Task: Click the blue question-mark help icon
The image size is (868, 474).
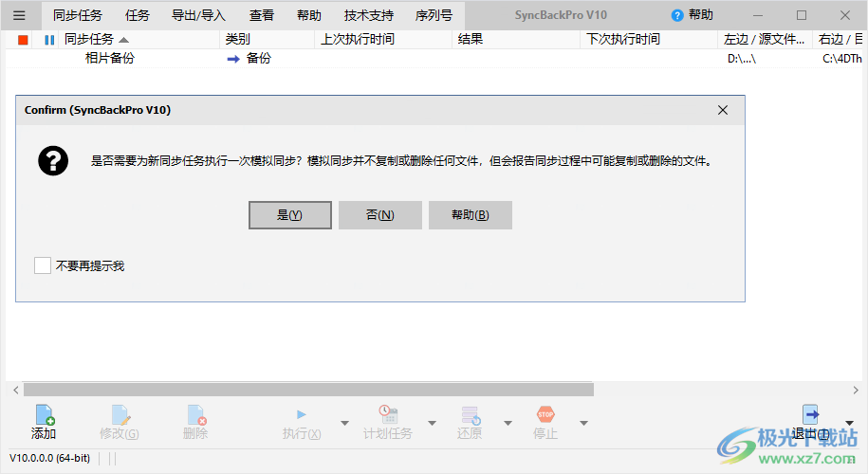Action: 677,15
